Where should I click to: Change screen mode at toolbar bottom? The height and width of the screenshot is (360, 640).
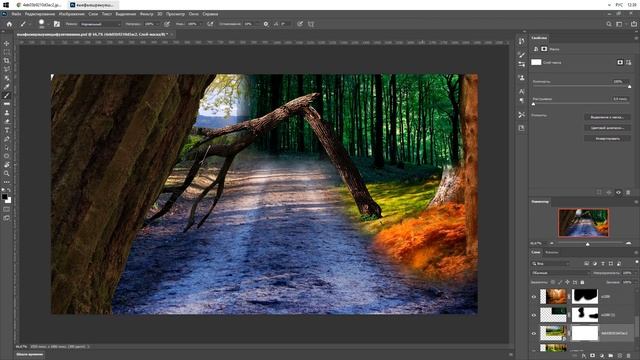[x=7, y=218]
